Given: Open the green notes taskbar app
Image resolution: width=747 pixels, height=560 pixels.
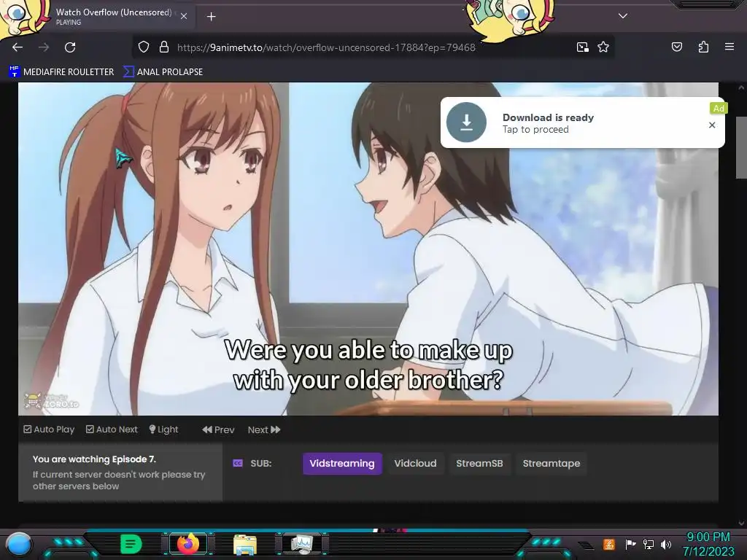Looking at the screenshot, I should (x=131, y=544).
